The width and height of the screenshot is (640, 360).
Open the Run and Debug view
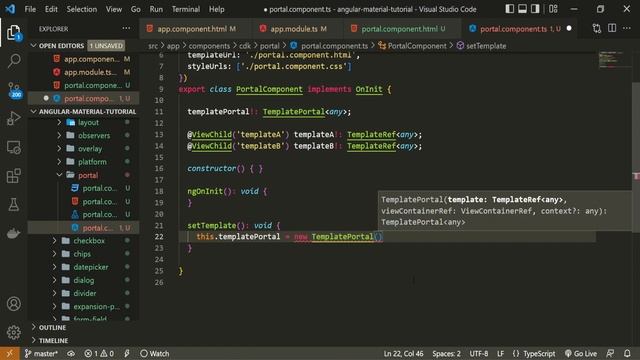pos(13,118)
